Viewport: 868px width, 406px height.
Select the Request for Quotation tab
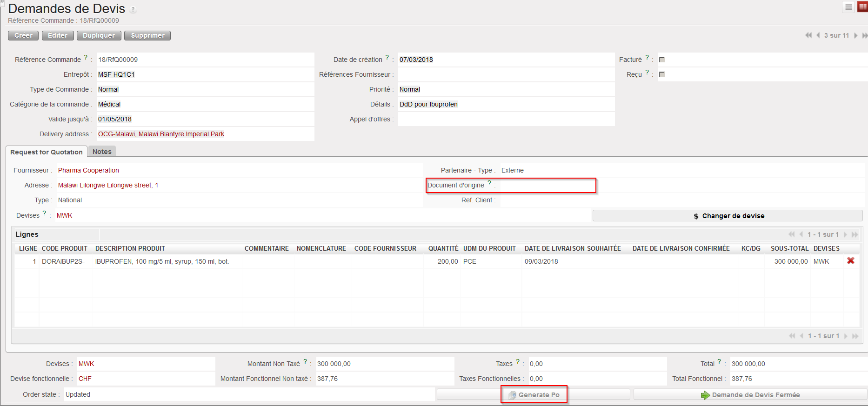(x=47, y=152)
